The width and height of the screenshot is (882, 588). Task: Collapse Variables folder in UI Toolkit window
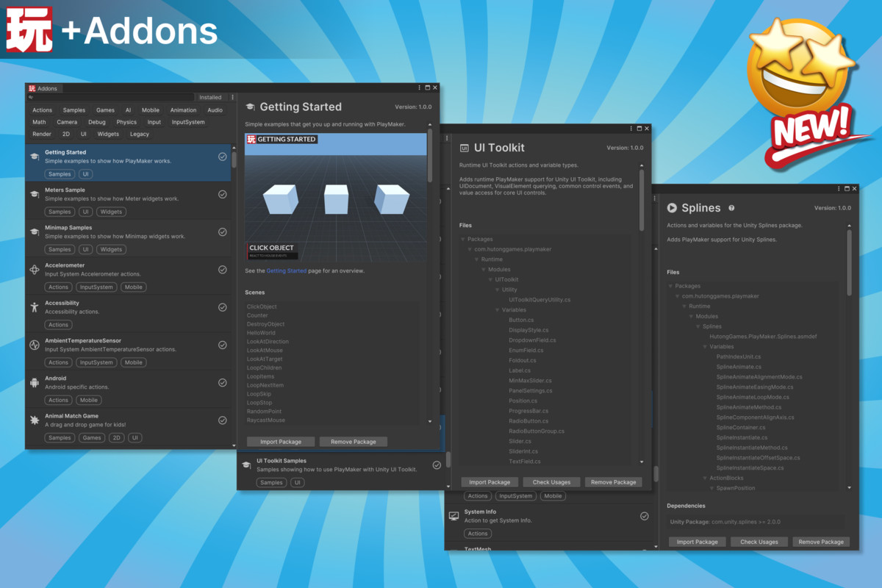tap(498, 310)
